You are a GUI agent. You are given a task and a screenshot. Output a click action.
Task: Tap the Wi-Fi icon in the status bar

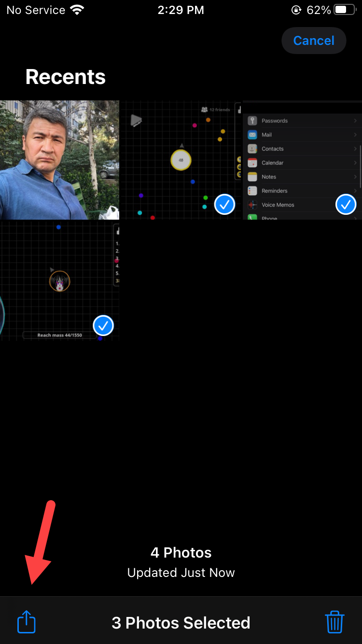click(x=76, y=10)
